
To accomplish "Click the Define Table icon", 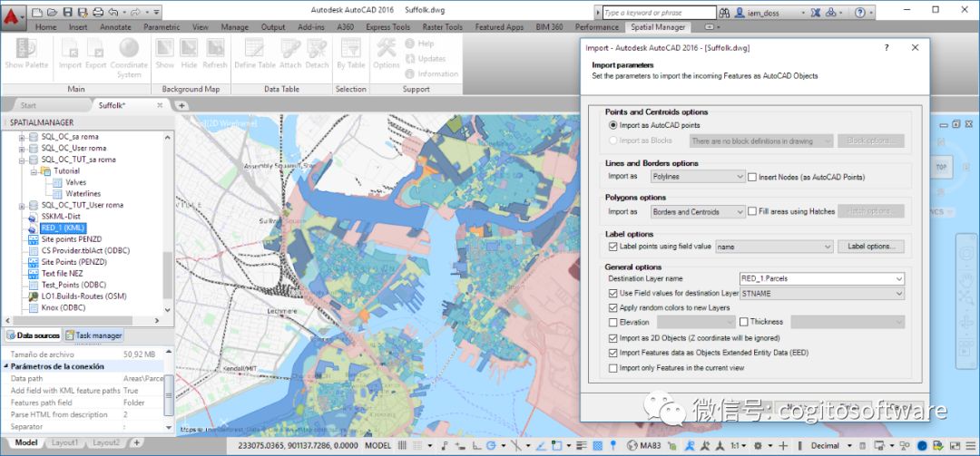I will click(x=254, y=48).
